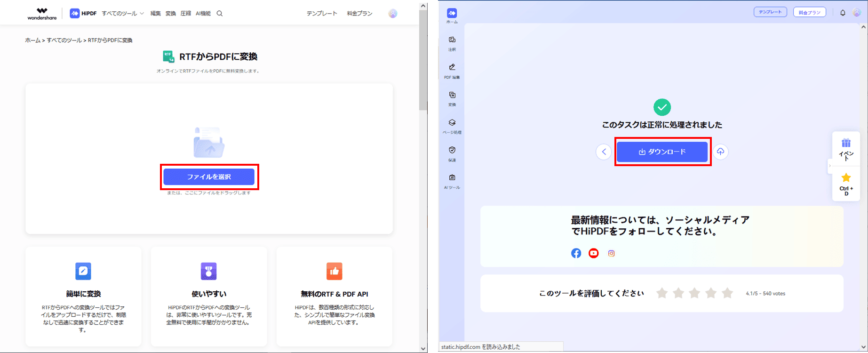868x353 pixels.
Task: Rate the tool three stars
Action: tap(694, 293)
